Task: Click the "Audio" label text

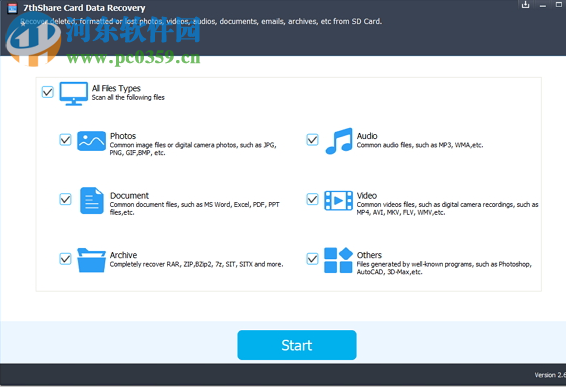Action: coord(367,136)
